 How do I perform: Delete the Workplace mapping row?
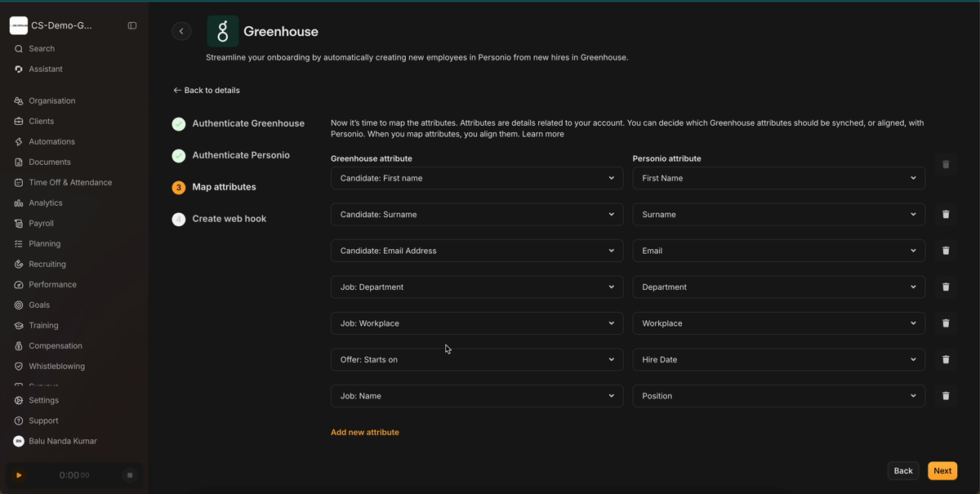pyautogui.click(x=946, y=323)
